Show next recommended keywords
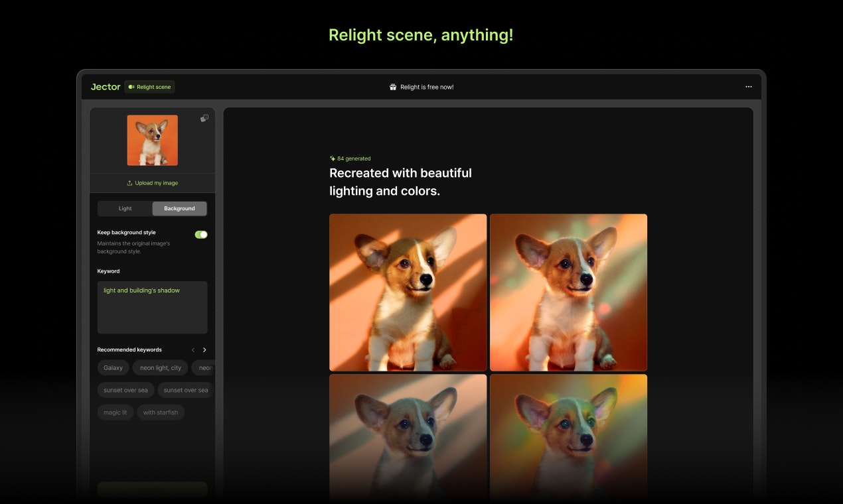The image size is (843, 504). 204,349
